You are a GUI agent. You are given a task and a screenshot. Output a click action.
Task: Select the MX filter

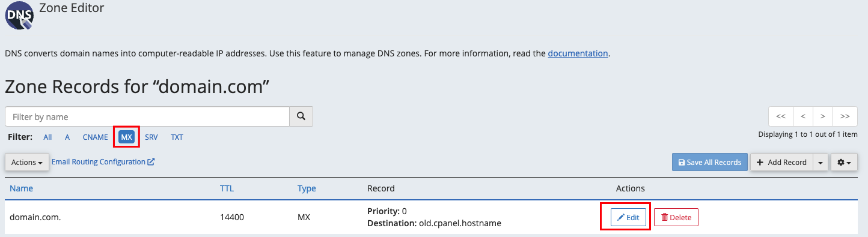pyautogui.click(x=126, y=137)
